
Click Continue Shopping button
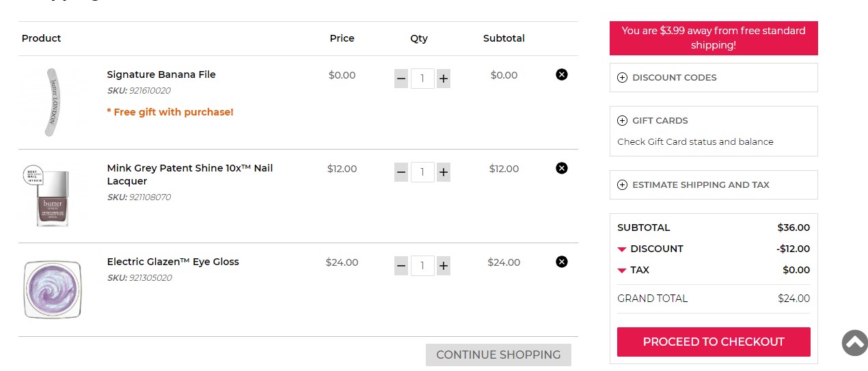click(x=498, y=355)
